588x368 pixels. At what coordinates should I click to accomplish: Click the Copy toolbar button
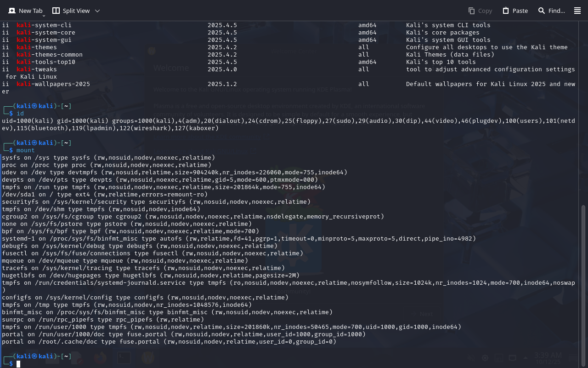tap(480, 11)
